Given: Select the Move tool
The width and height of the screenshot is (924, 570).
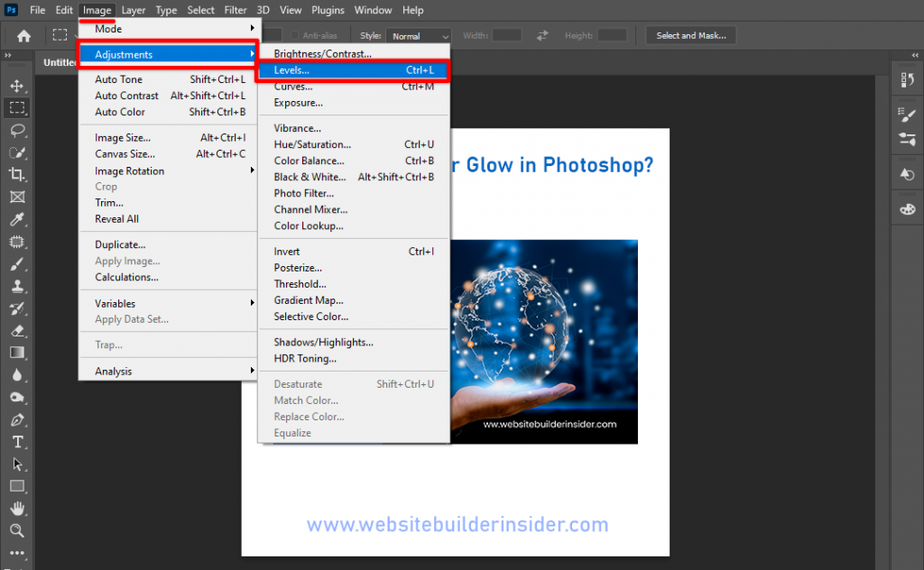Looking at the screenshot, I should [x=18, y=87].
